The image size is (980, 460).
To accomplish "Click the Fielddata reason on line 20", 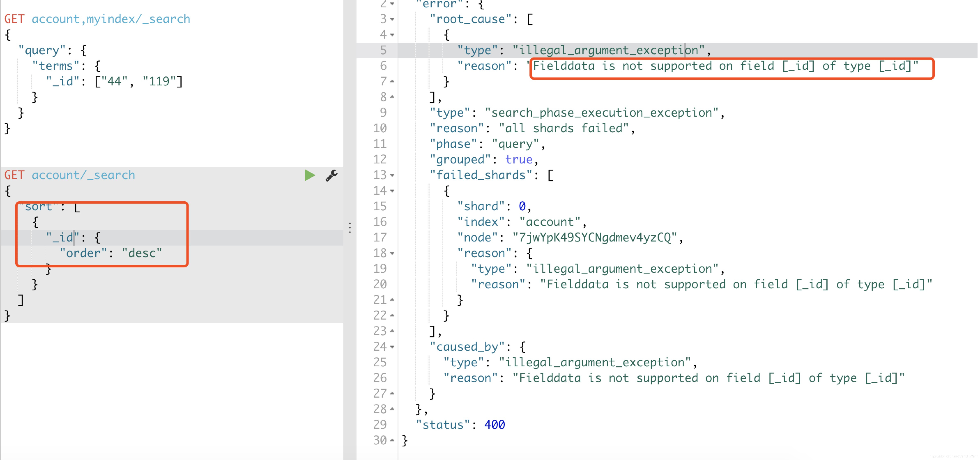I will tap(736, 284).
